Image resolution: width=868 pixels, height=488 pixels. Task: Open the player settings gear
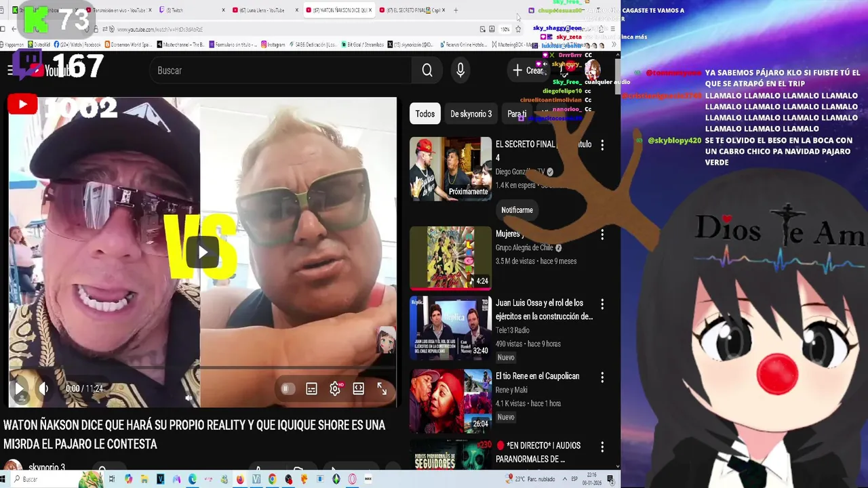click(x=335, y=388)
